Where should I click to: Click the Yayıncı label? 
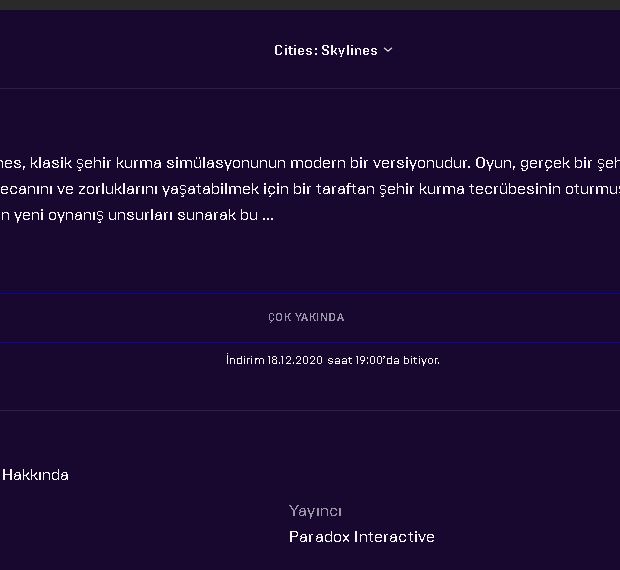(315, 511)
